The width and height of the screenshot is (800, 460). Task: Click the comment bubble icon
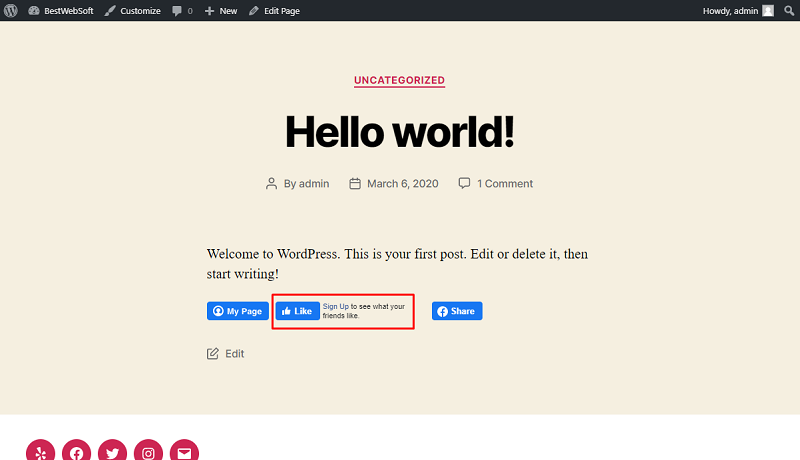[x=464, y=183]
